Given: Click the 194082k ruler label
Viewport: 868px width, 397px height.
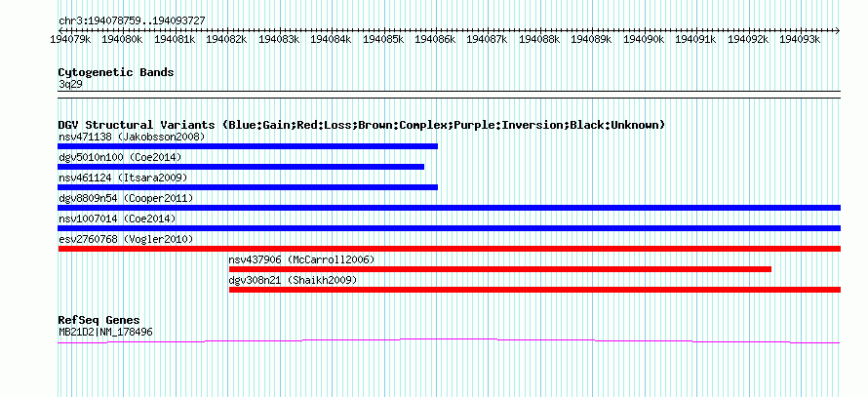Looking at the screenshot, I should coord(226,39).
